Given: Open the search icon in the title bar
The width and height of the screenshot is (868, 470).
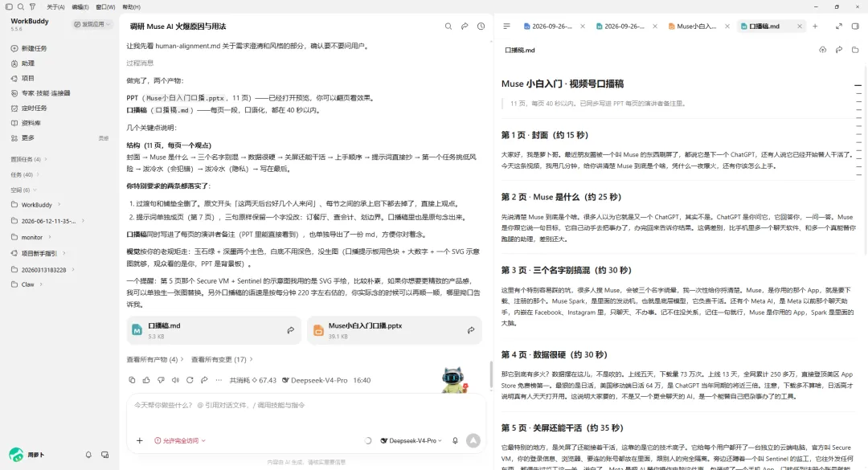Looking at the screenshot, I should click(20, 6).
